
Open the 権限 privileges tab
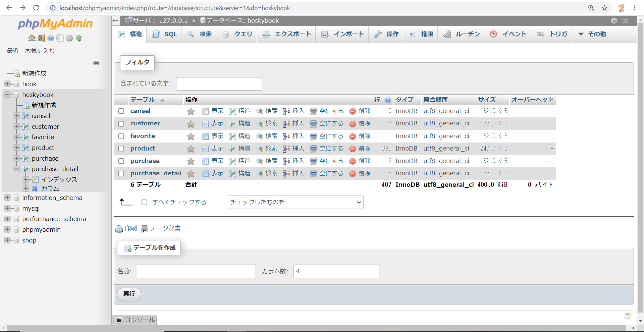coord(421,34)
